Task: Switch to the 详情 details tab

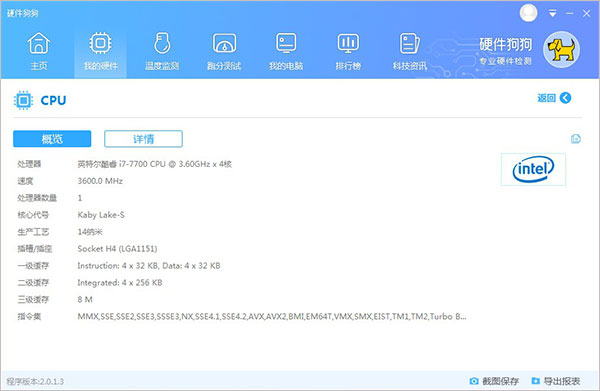Action: [x=143, y=138]
